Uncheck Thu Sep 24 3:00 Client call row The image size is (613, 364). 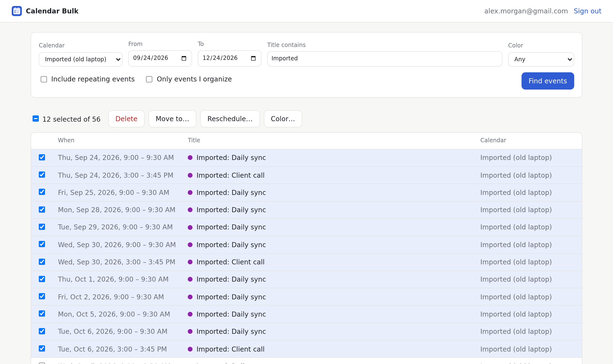42,175
